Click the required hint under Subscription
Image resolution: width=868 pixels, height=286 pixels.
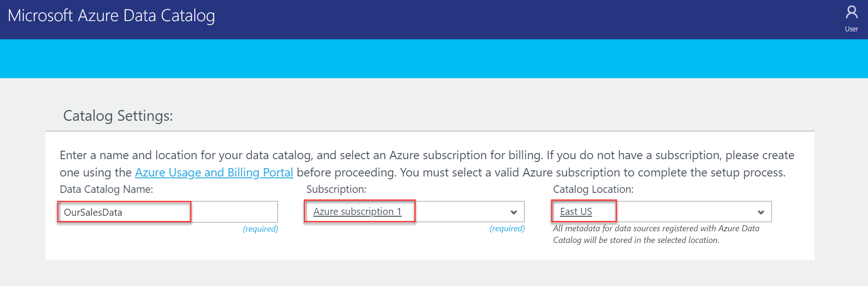[507, 228]
